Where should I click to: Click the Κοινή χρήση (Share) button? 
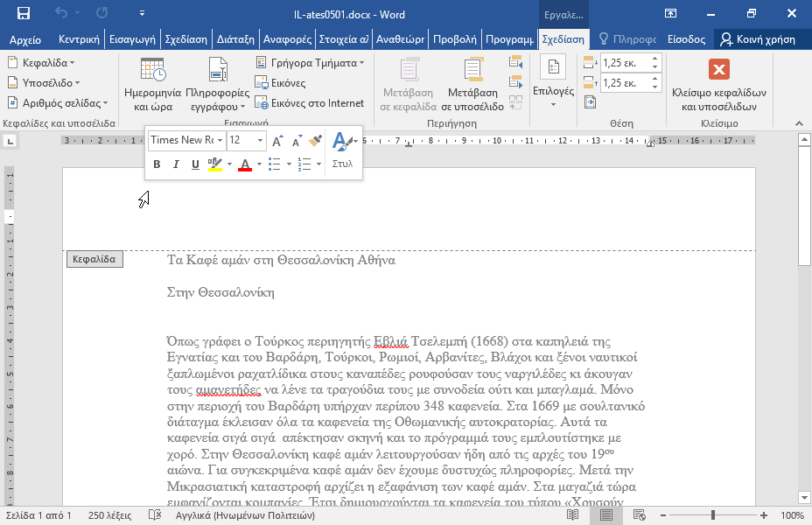pyautogui.click(x=759, y=39)
